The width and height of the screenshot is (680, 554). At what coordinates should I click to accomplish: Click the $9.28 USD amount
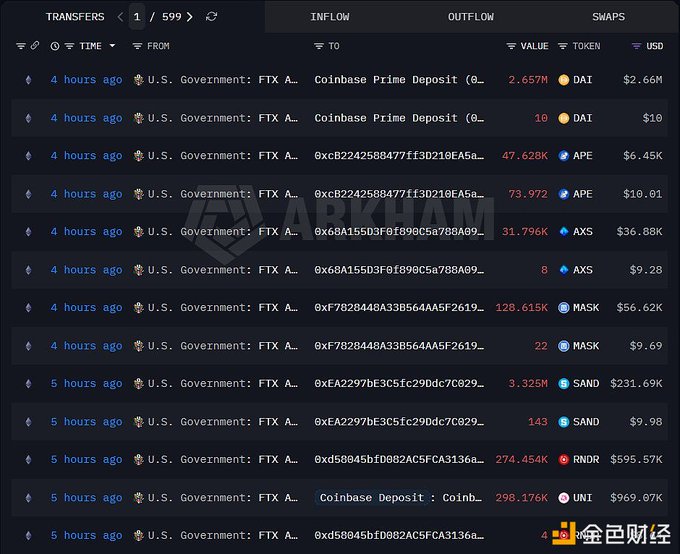point(646,270)
